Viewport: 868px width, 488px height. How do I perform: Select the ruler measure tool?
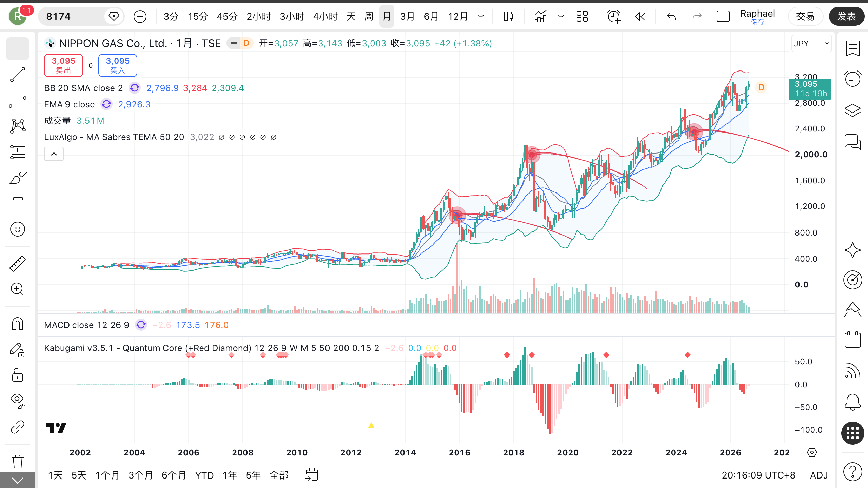click(18, 263)
